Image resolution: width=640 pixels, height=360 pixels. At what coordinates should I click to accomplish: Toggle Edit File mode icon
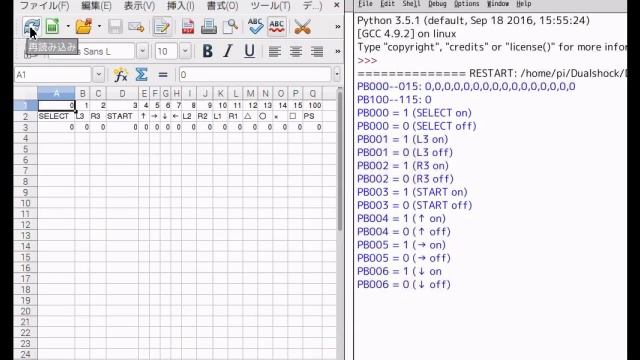162,27
